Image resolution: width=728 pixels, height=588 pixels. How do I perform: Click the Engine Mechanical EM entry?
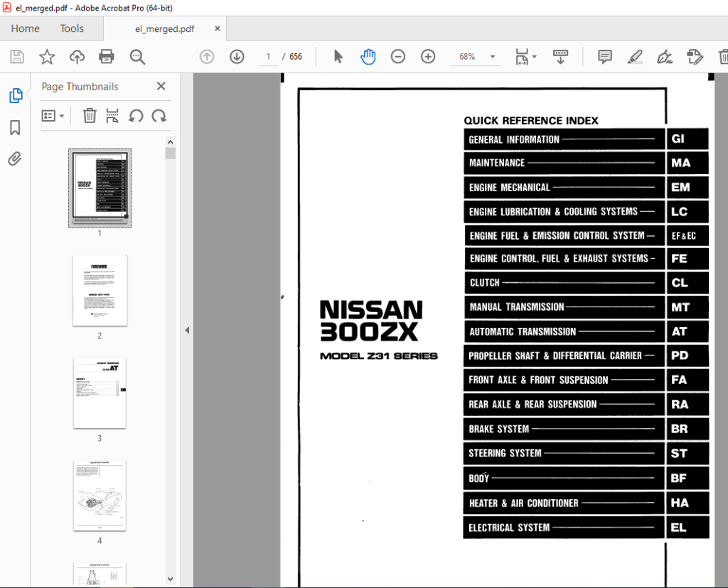click(586, 187)
